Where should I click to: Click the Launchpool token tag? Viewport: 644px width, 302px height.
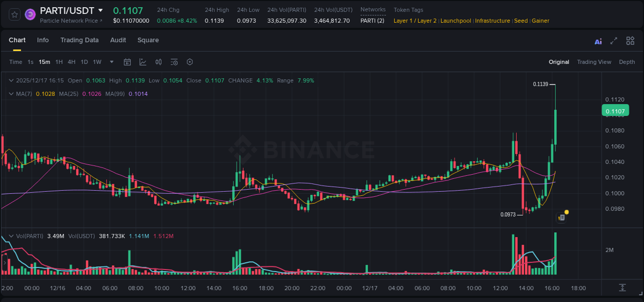click(455, 21)
